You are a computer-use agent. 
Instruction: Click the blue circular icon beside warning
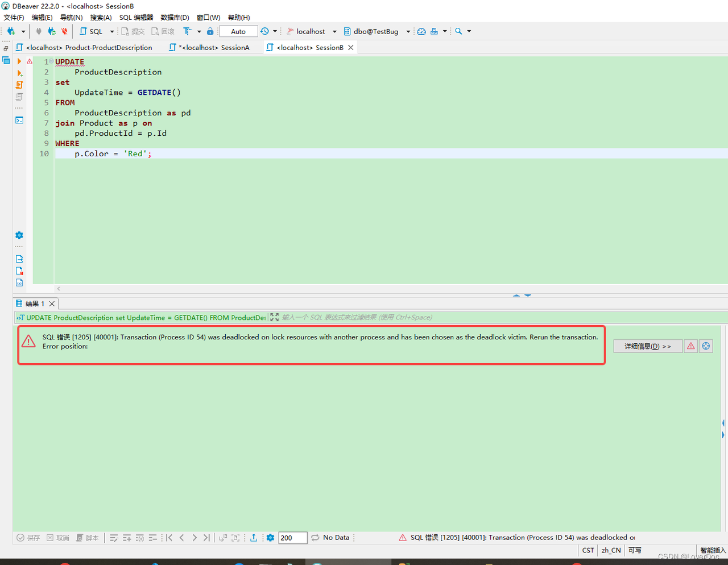click(x=706, y=346)
